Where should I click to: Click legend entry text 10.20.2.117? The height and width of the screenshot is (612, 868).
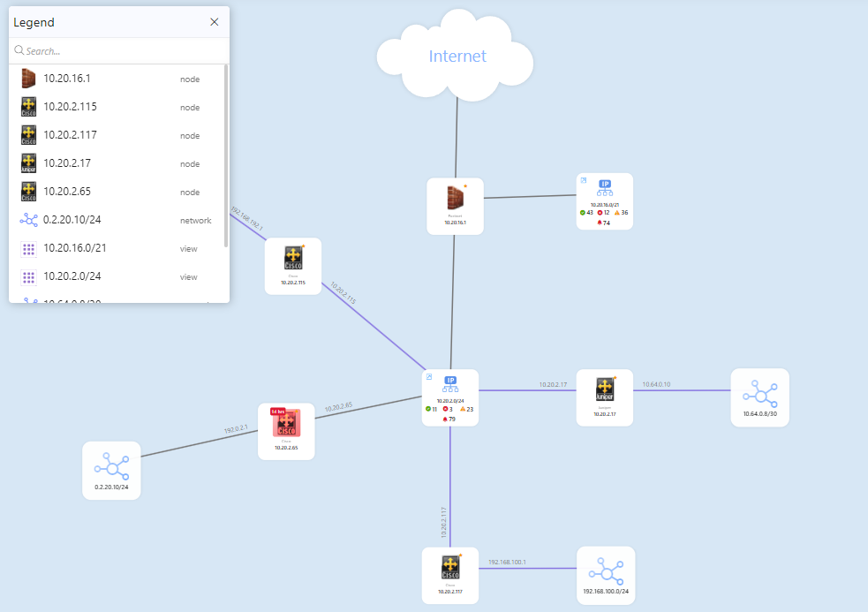pyautogui.click(x=71, y=135)
